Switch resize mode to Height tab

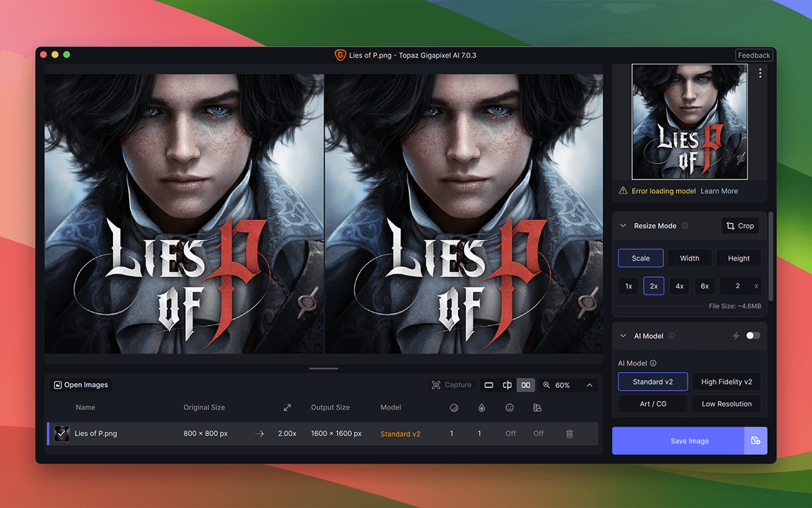[x=739, y=258]
